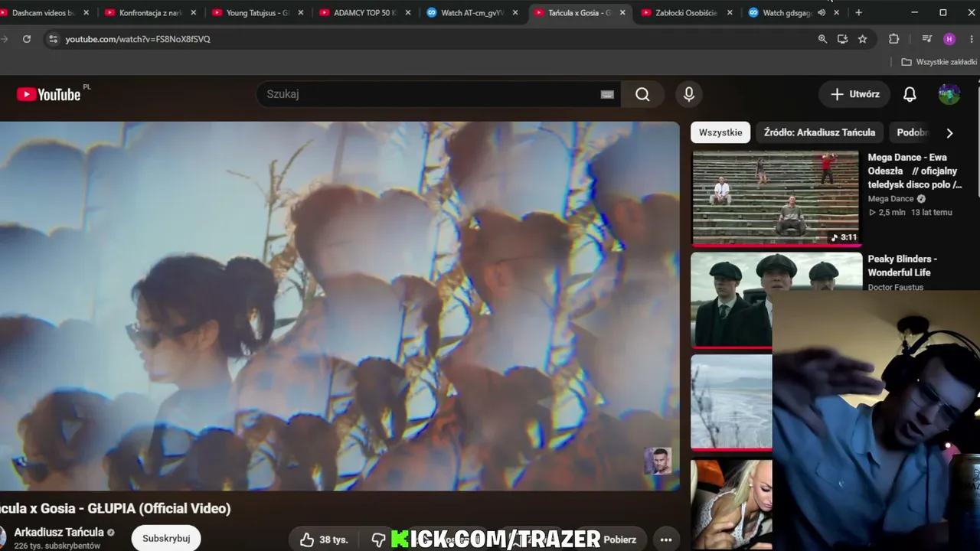Image resolution: width=980 pixels, height=551 pixels.
Task: Click the PL country code by YouTube logo
Action: click(x=87, y=86)
